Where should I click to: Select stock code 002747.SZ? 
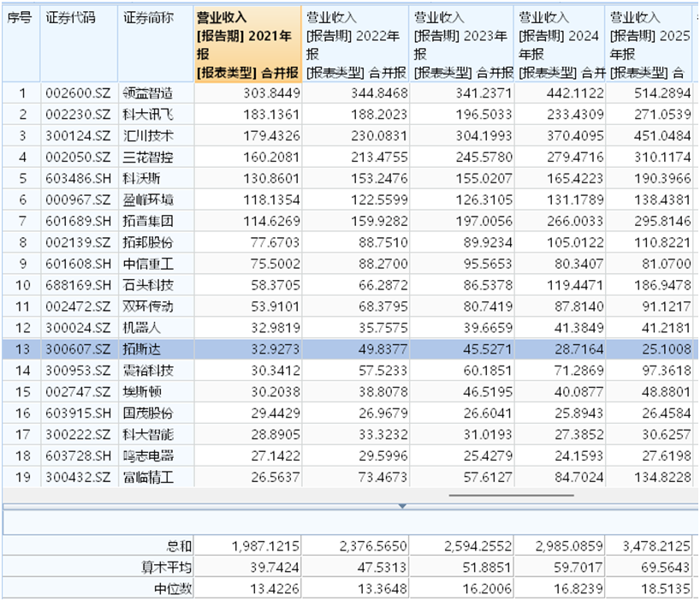[x=78, y=392]
